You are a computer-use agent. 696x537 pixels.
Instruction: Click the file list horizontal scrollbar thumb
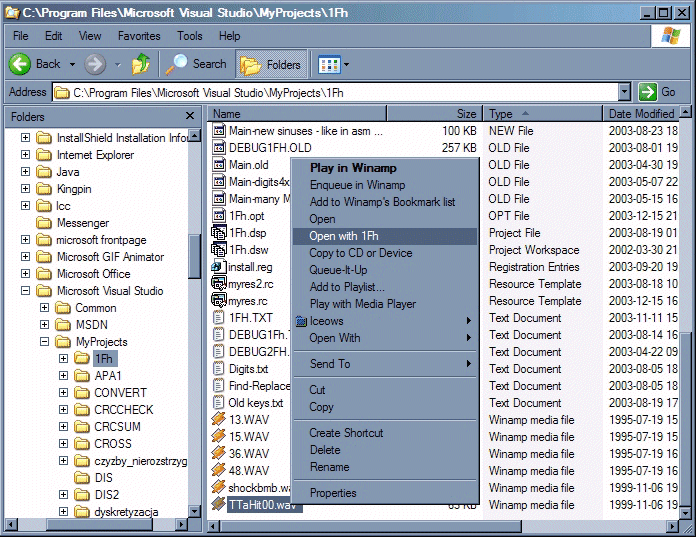(371, 526)
